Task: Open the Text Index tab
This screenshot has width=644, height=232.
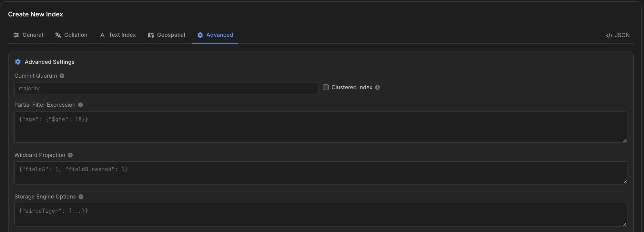Action: pyautogui.click(x=118, y=35)
